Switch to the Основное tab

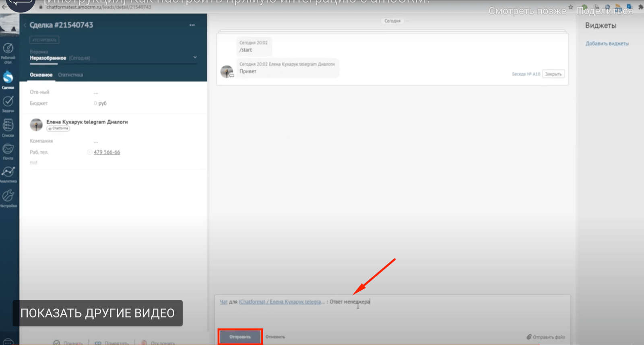(41, 75)
